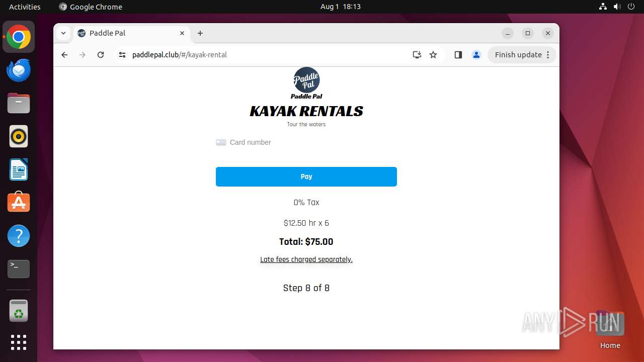Open the 'Late fees charged separately.' link
Viewport: 644px width, 362px height.
[x=306, y=259]
